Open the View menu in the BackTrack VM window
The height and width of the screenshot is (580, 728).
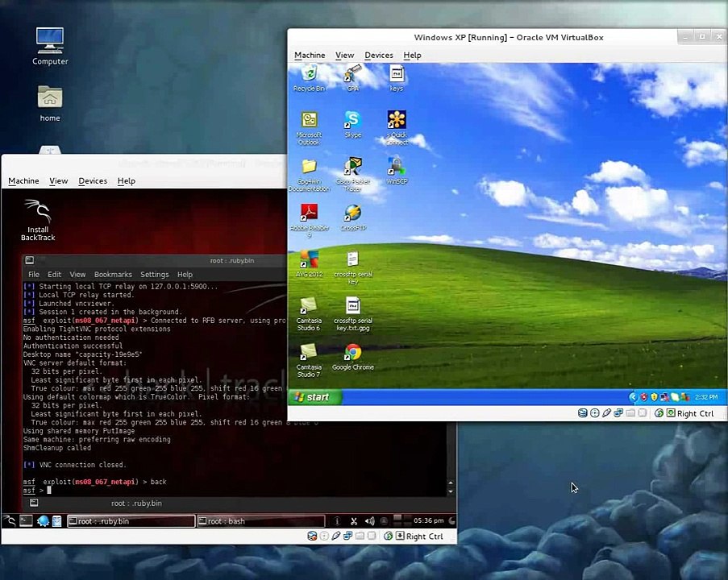(x=59, y=181)
